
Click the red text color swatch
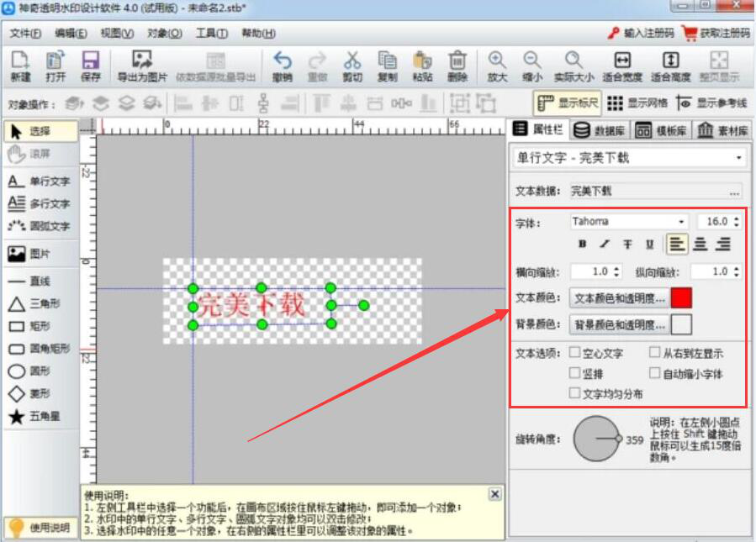[681, 297]
